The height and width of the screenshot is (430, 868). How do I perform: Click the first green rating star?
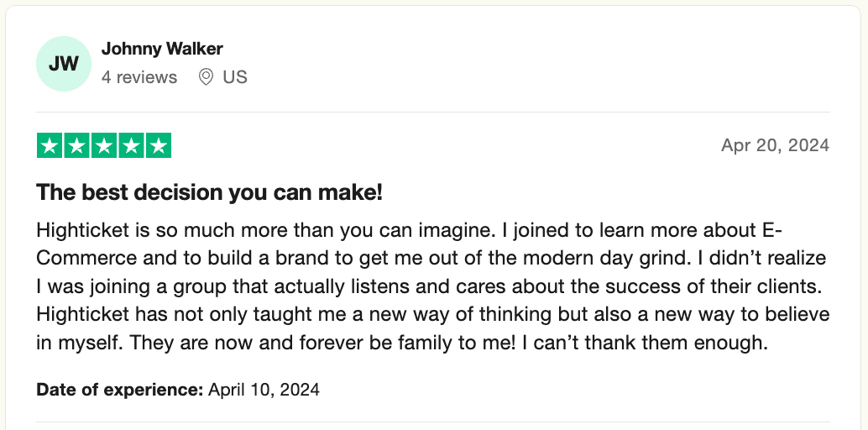50,146
